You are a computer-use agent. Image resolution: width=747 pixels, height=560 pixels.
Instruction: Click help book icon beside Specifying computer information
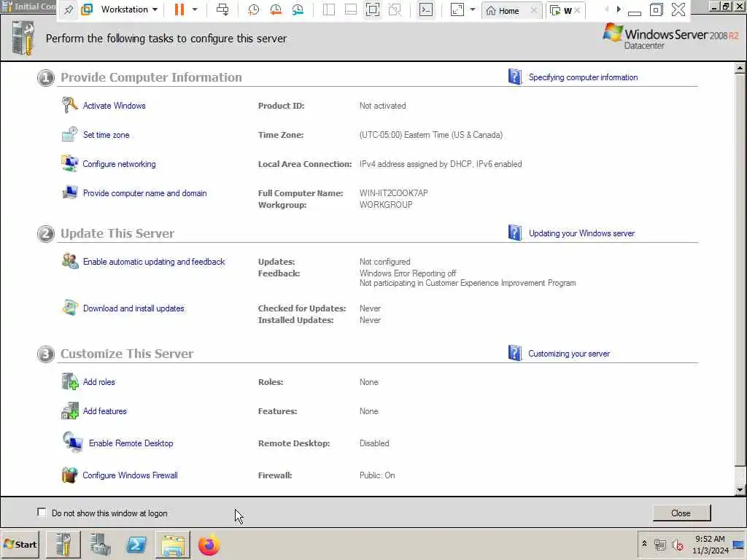point(515,77)
